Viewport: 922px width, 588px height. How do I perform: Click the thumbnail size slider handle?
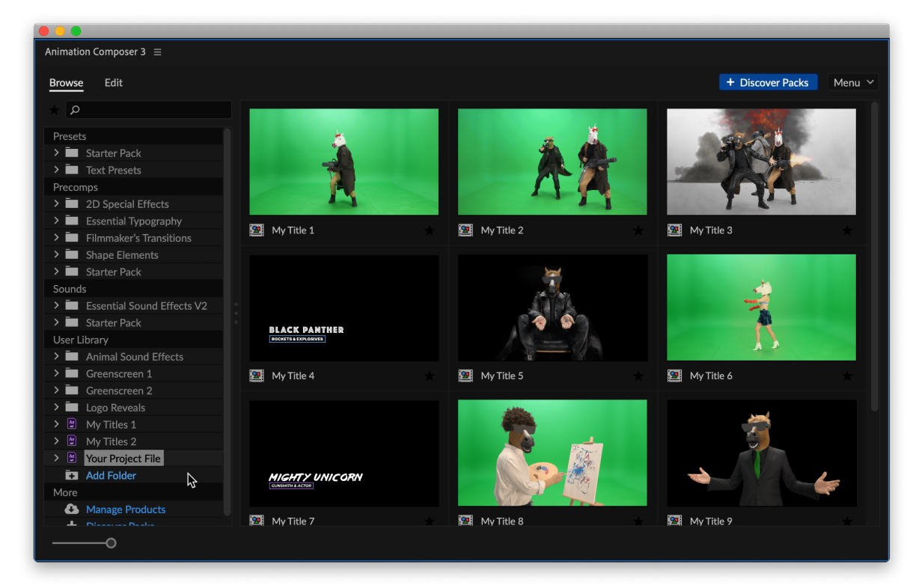[x=112, y=543]
